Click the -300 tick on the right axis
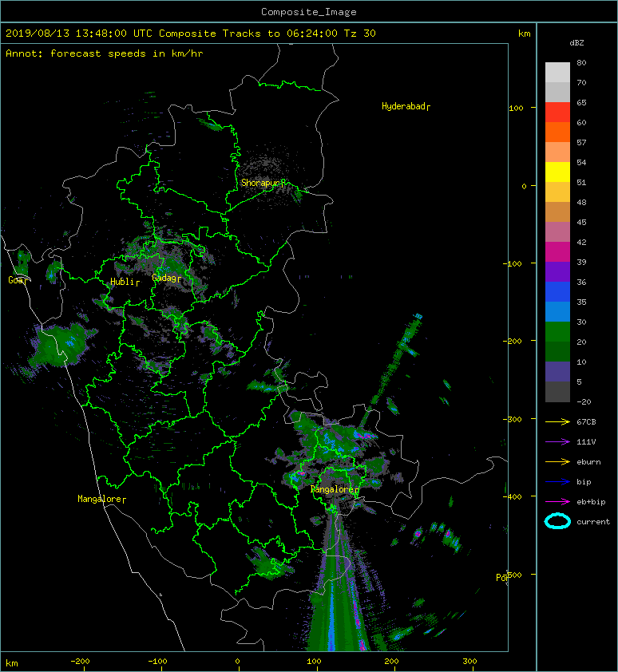The height and width of the screenshot is (672, 618). click(513, 419)
